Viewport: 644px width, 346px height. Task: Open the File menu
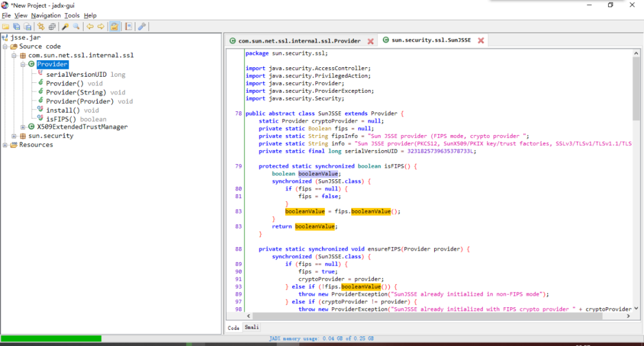point(6,15)
